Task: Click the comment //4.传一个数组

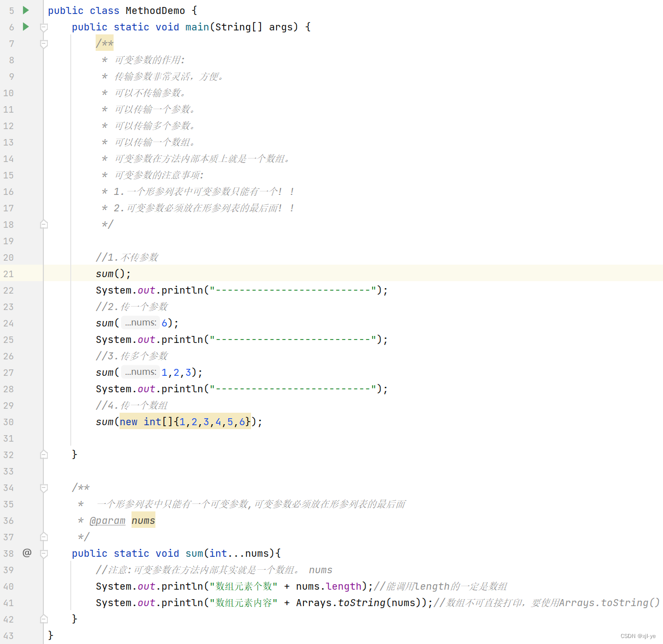Action: tap(132, 405)
